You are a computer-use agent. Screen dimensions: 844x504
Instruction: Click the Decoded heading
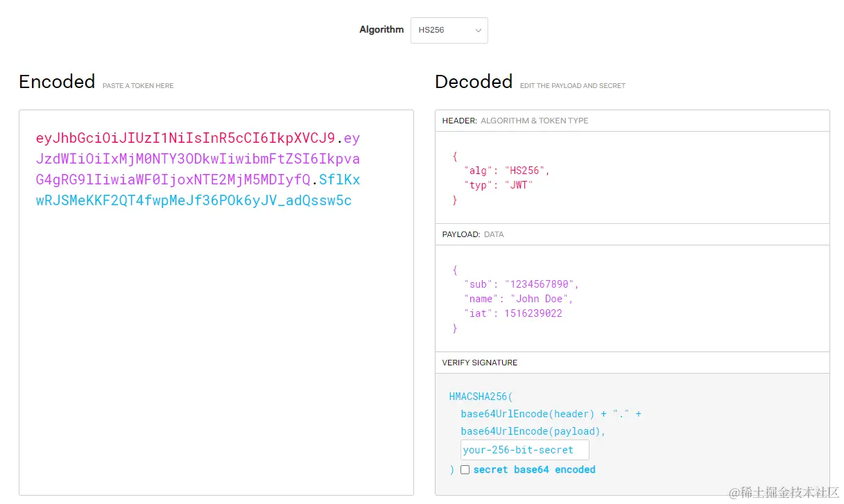[474, 82]
